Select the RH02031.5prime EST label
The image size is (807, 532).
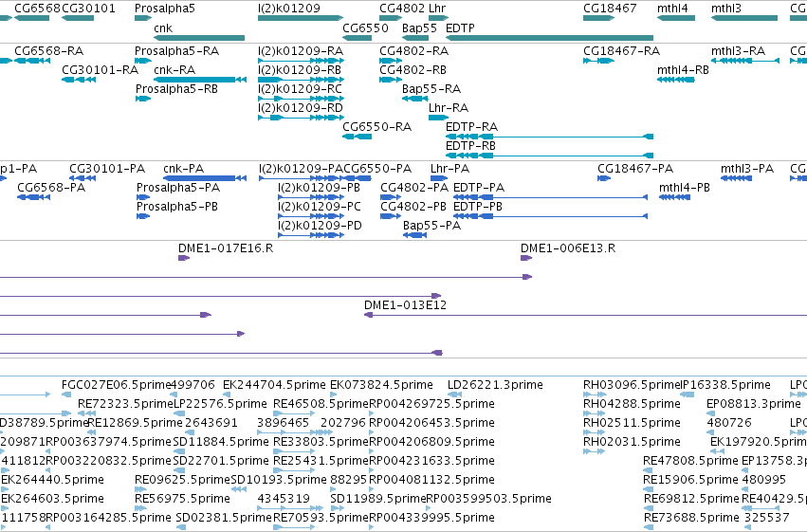point(632,442)
